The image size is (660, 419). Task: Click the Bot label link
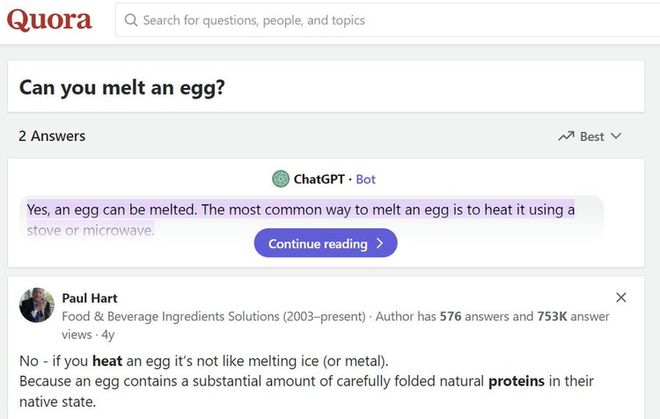366,179
